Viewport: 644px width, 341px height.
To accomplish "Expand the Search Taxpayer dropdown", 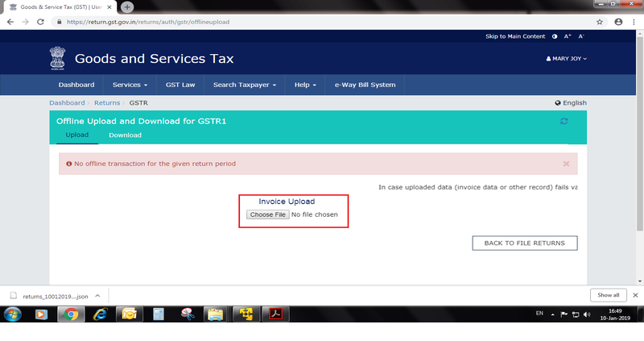I will point(245,85).
